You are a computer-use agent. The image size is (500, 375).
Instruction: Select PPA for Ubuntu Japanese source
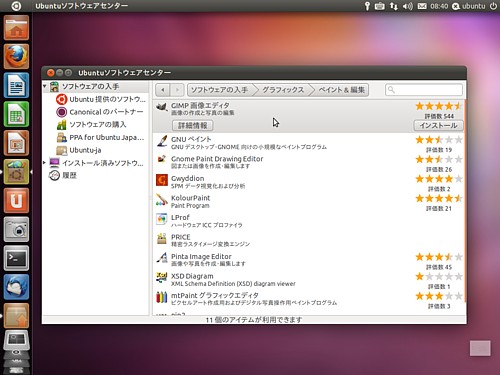[x=100, y=137]
